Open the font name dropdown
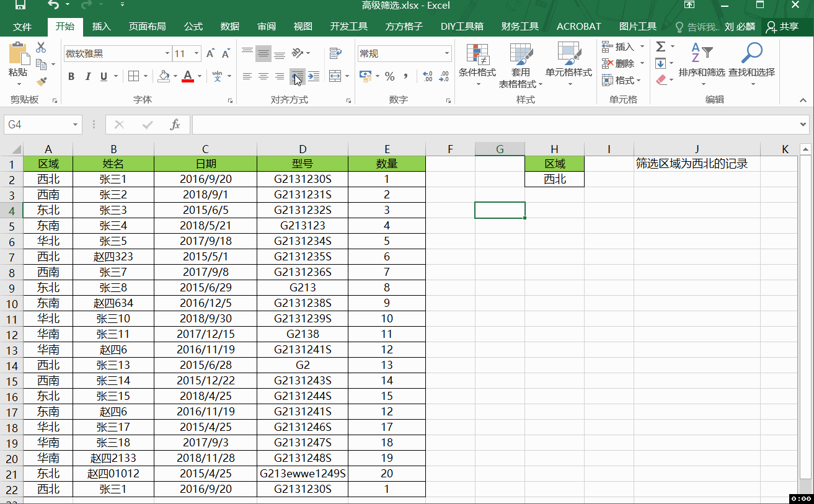Screen dimensions: 814x504 coord(167,54)
